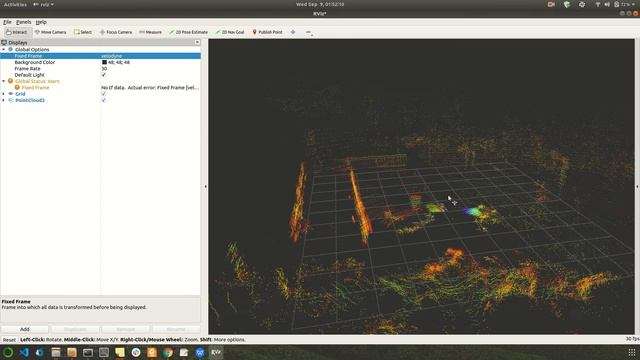Click the Global Options gear icon
The width and height of the screenshot is (640, 360).
pos(11,49)
